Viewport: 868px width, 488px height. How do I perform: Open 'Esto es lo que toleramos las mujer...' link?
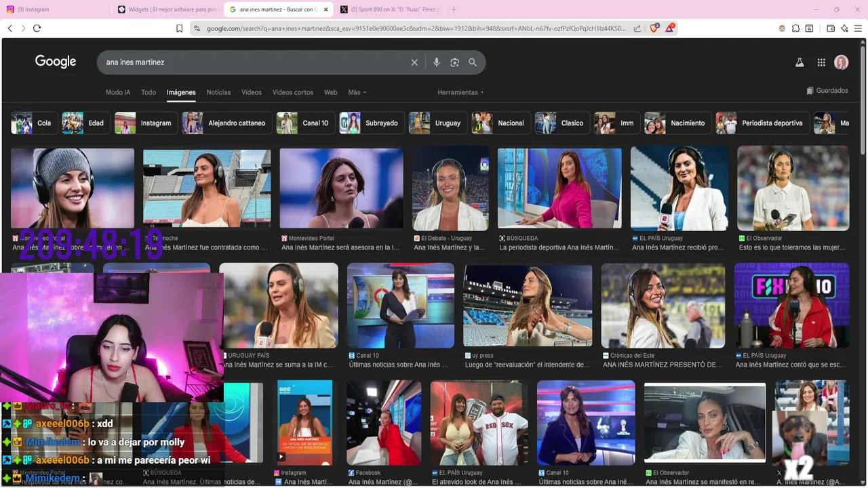(791, 248)
